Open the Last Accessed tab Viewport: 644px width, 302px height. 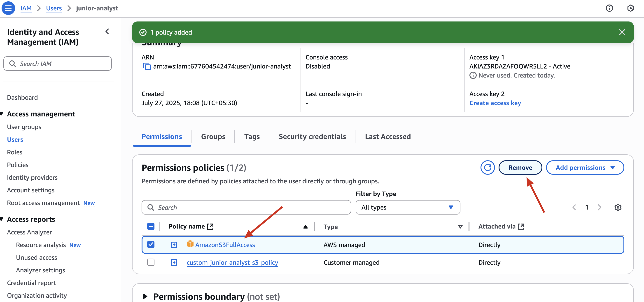point(387,136)
